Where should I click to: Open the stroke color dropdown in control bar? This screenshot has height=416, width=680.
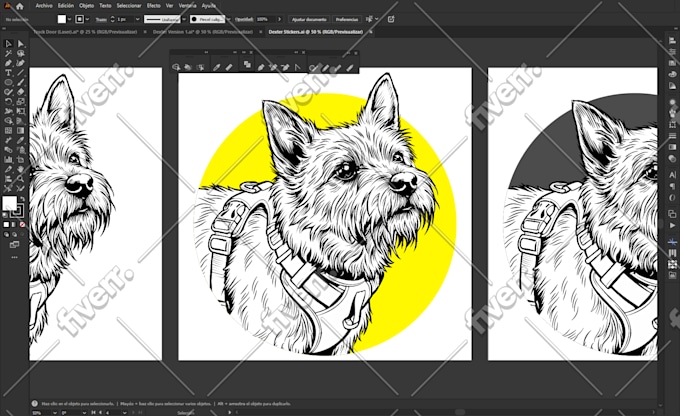click(x=88, y=19)
